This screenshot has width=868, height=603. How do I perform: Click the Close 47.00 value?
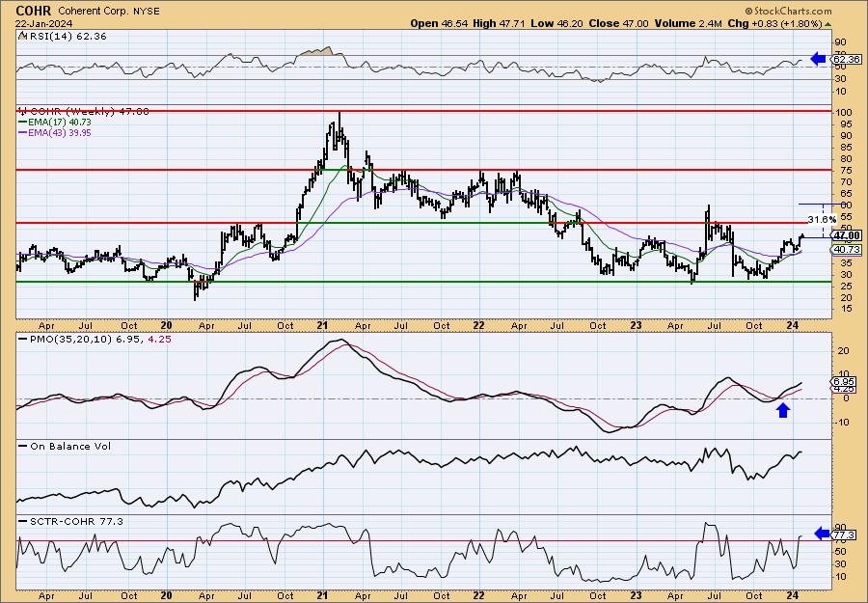click(618, 23)
